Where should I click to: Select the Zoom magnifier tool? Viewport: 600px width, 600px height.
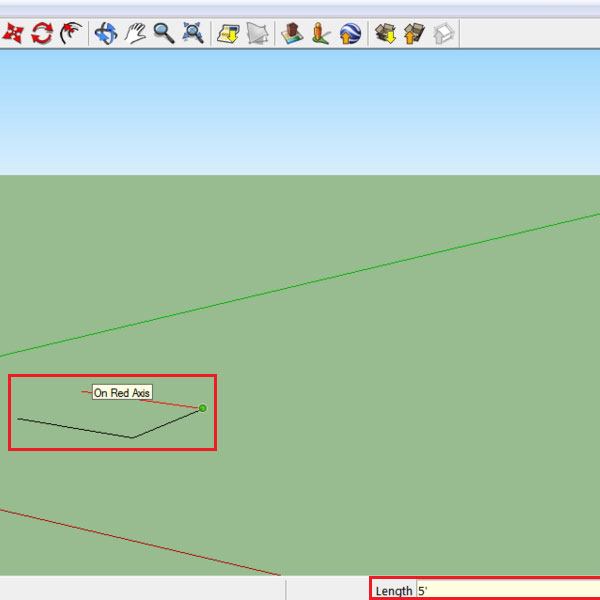point(164,33)
